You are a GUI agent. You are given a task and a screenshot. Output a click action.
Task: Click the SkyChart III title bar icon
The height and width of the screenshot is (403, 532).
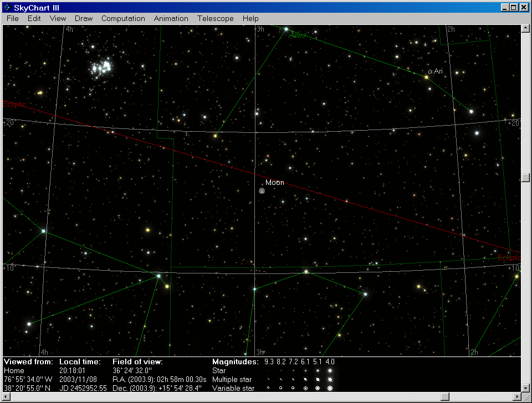click(x=8, y=7)
